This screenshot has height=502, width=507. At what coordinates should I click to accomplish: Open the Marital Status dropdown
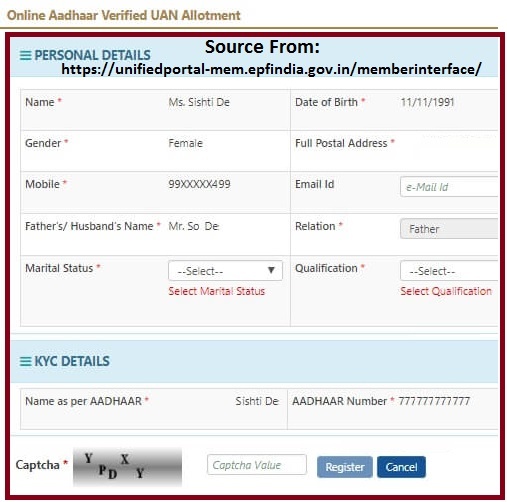tap(225, 271)
